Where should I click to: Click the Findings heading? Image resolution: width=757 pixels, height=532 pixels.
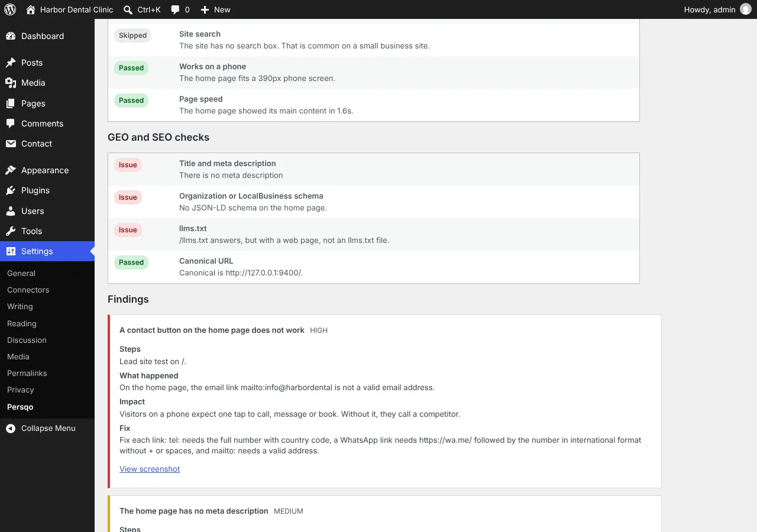click(128, 299)
